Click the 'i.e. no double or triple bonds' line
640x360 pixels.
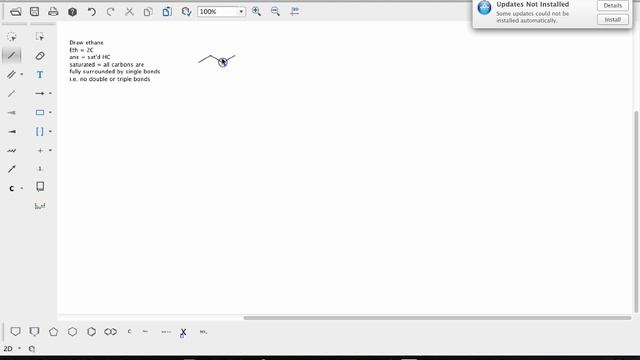[x=109, y=79]
